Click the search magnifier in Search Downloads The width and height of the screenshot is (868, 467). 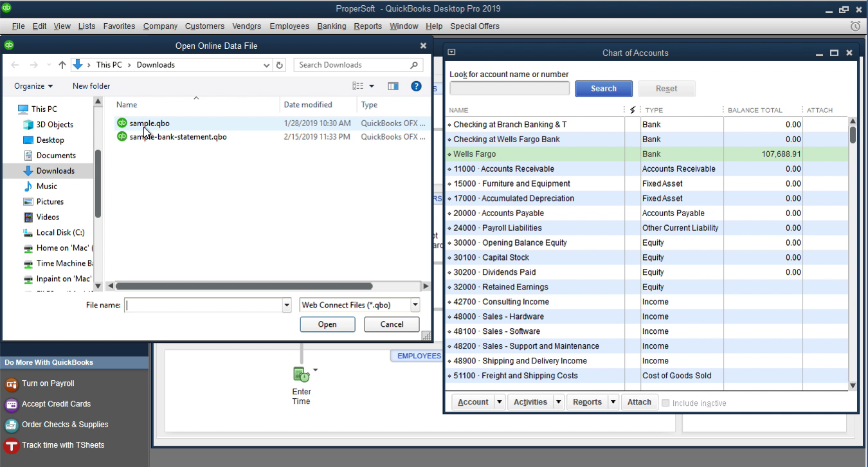tap(414, 65)
